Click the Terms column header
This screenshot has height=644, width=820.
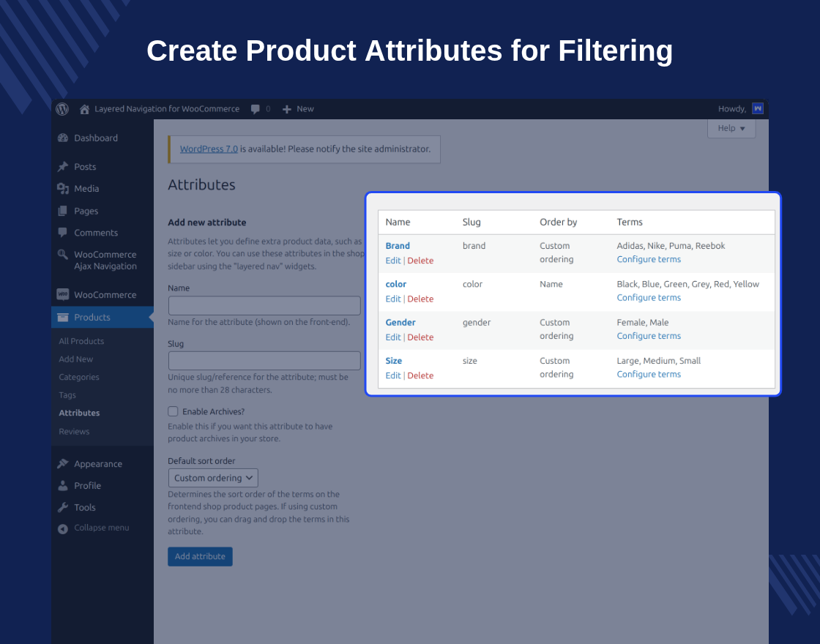pyautogui.click(x=630, y=222)
